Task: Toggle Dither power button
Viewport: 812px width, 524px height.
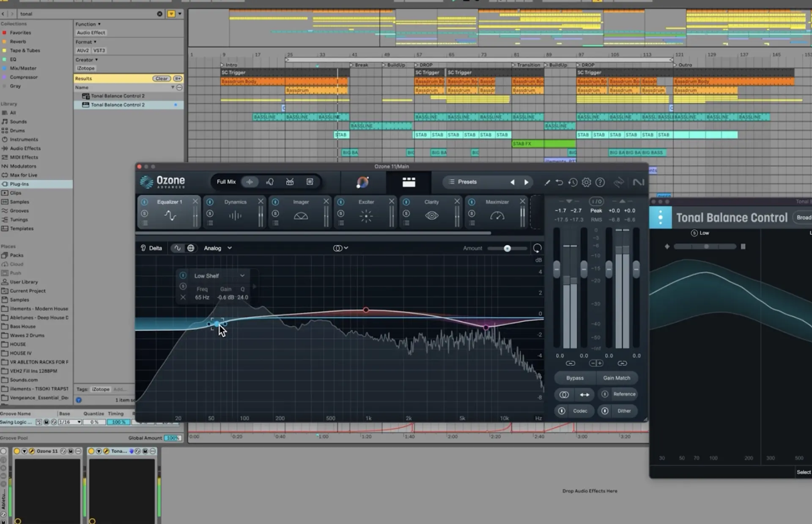Action: point(605,411)
